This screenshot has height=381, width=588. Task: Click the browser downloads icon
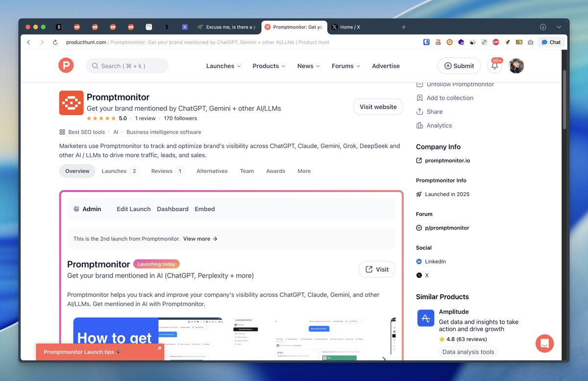(543, 27)
